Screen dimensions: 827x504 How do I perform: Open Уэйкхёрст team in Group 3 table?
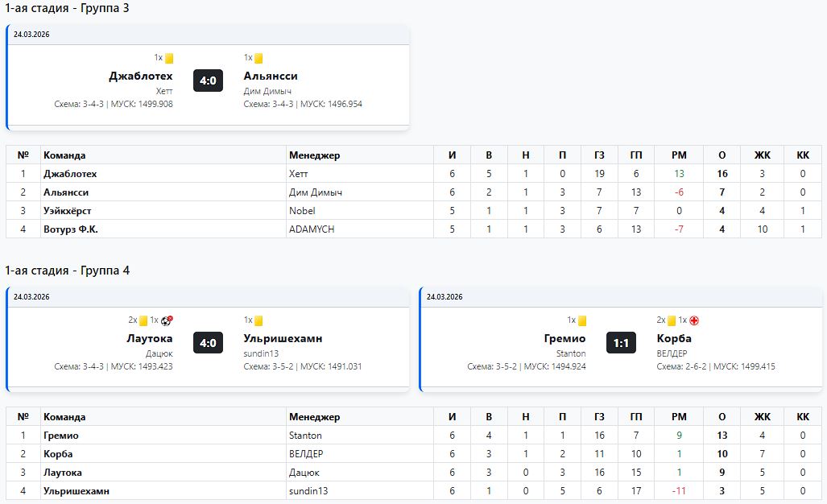pyautogui.click(x=68, y=211)
